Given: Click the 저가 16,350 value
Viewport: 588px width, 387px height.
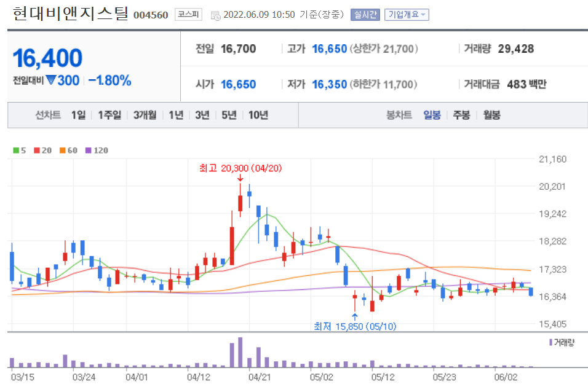Looking at the screenshot, I should click(x=329, y=84).
